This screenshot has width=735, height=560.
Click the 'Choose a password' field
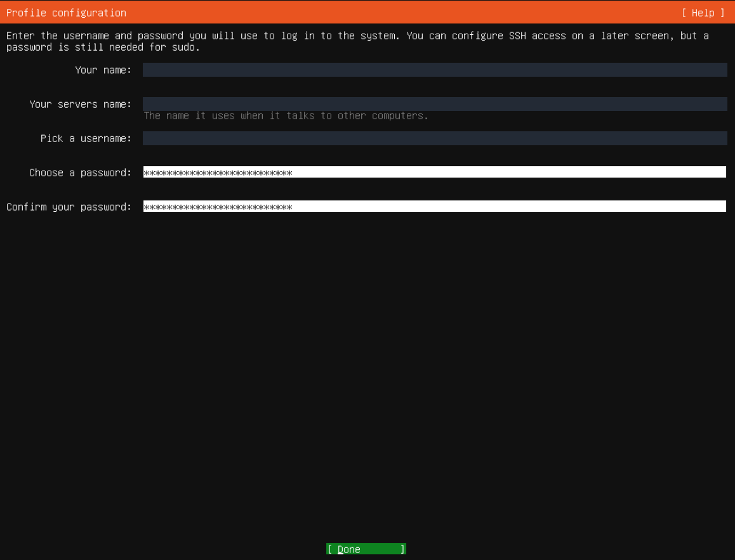click(435, 173)
